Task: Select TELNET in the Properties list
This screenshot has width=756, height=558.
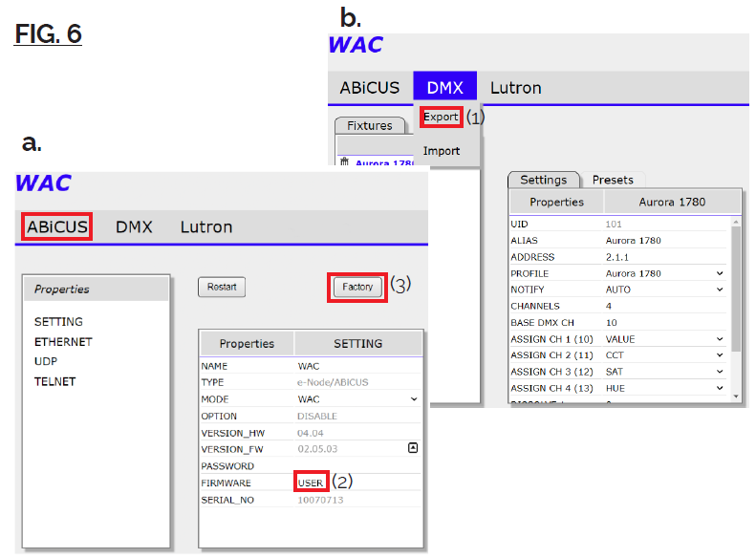Action: (x=54, y=382)
